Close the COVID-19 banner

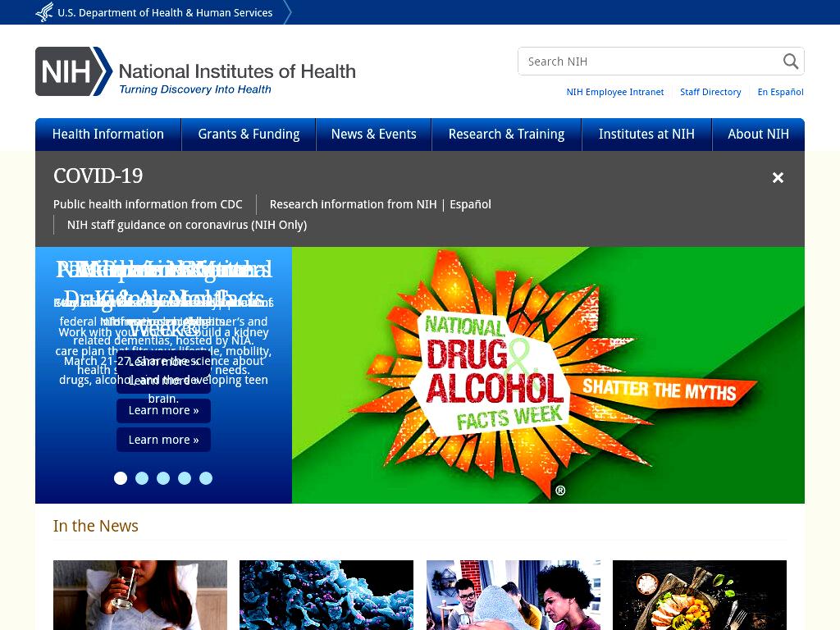(778, 177)
